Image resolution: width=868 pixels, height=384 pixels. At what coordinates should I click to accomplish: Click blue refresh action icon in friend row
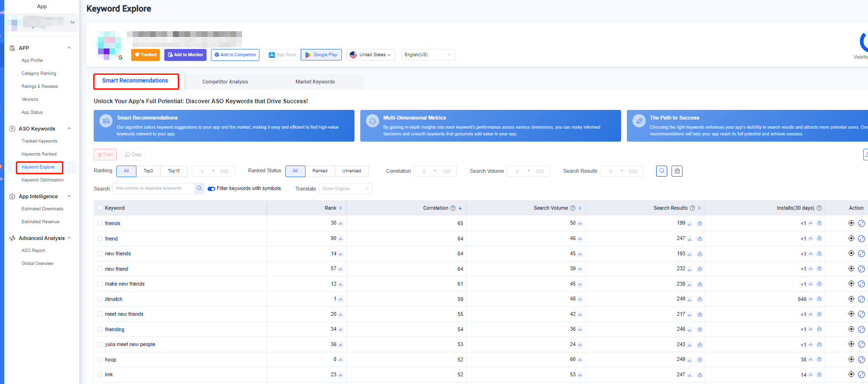(861, 239)
